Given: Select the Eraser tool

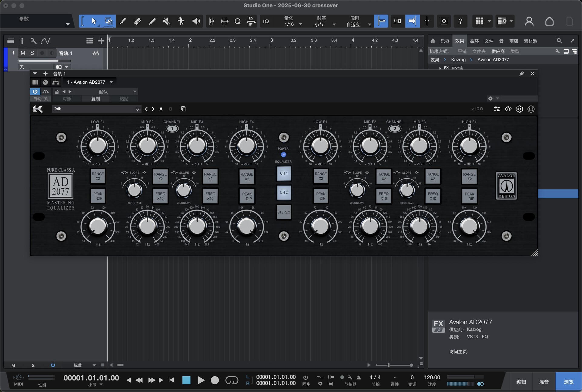Looking at the screenshot, I should point(137,21).
